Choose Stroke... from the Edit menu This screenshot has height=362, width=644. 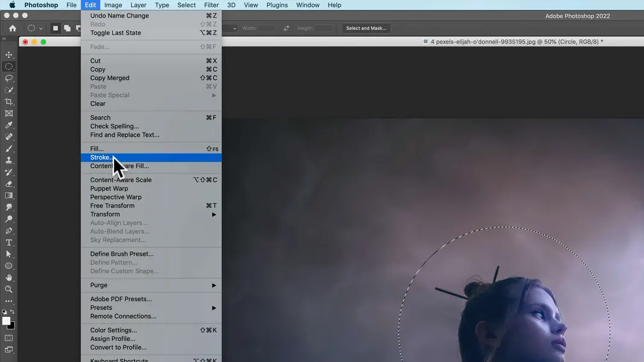tap(152, 158)
